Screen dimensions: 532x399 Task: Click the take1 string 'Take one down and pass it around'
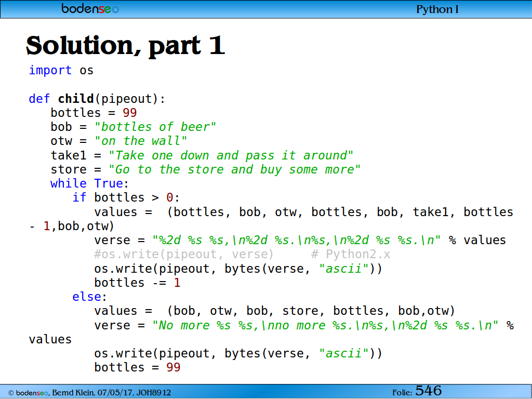click(x=231, y=155)
